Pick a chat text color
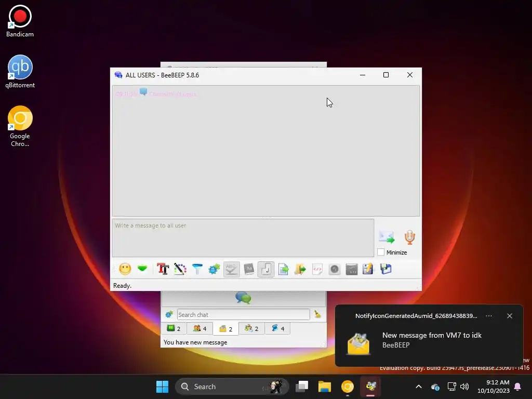Screen dimensions: 532x399 180,269
